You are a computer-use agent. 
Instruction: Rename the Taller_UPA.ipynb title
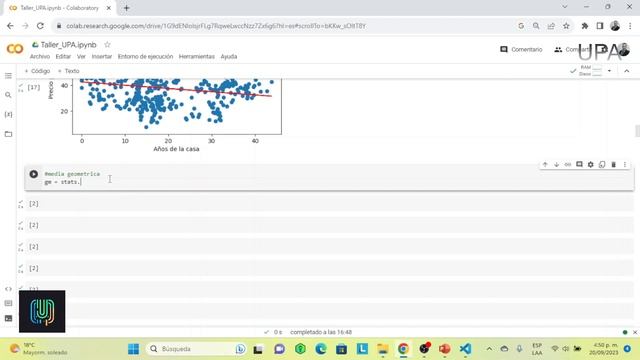click(x=69, y=44)
